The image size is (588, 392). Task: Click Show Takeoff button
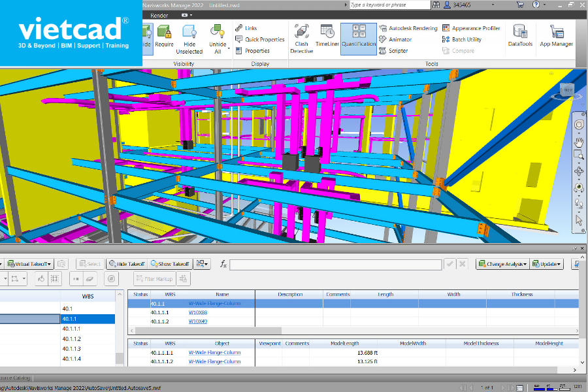pyautogui.click(x=170, y=264)
